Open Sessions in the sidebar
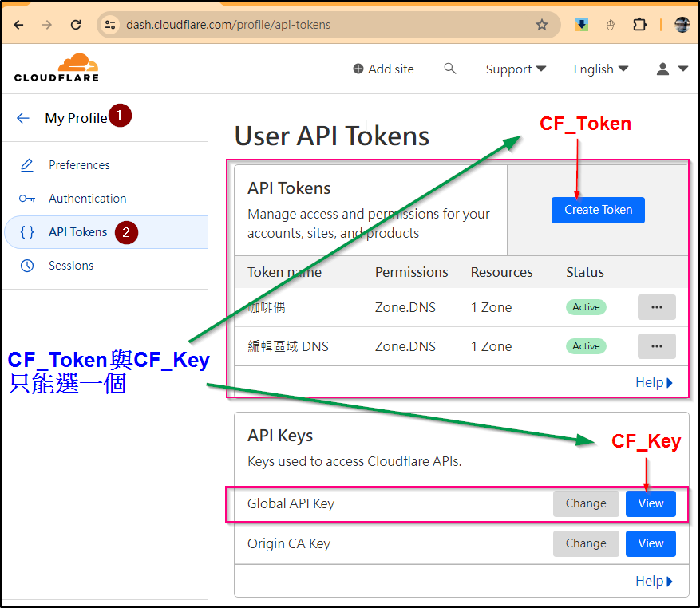 (71, 266)
